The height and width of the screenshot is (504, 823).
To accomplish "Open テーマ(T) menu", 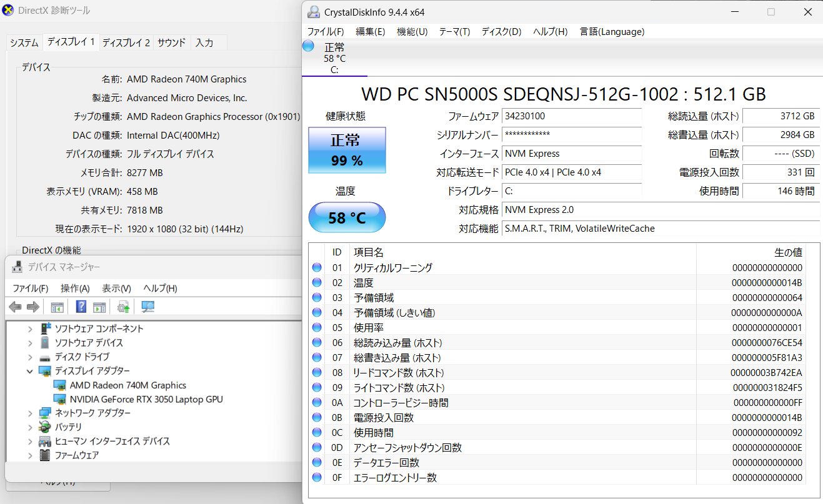I will 454,31.
